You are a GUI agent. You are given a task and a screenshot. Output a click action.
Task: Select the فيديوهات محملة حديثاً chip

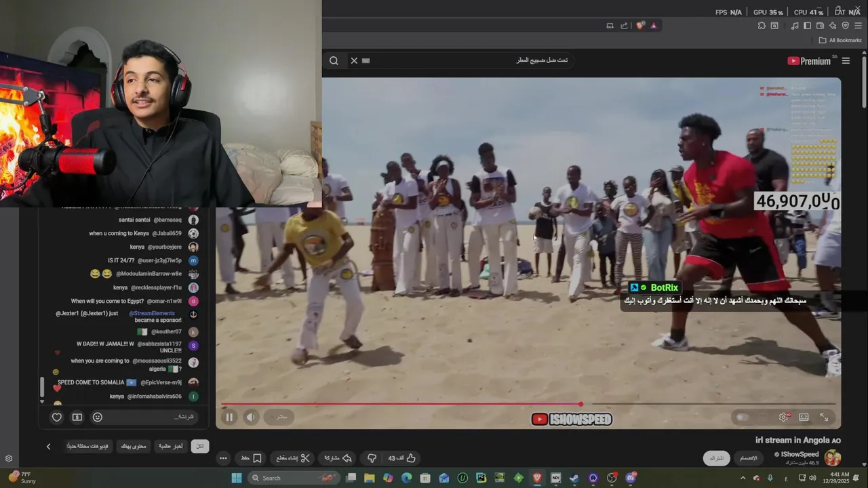[x=87, y=447]
